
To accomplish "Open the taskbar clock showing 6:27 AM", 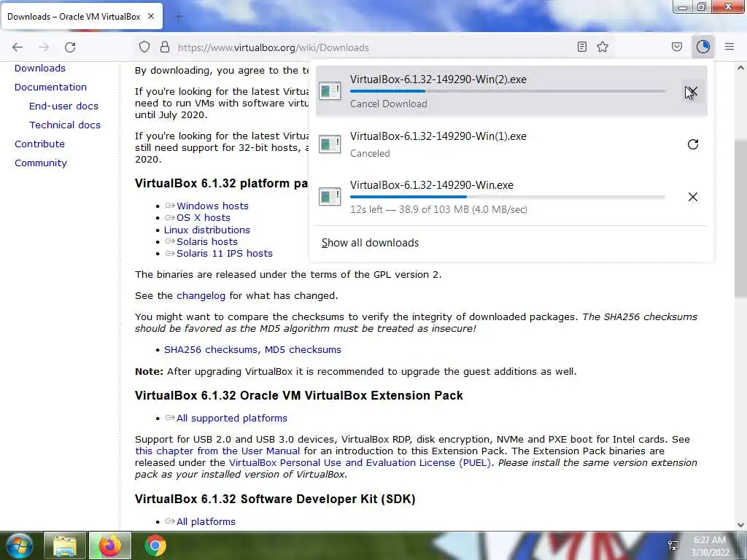I will [710, 546].
